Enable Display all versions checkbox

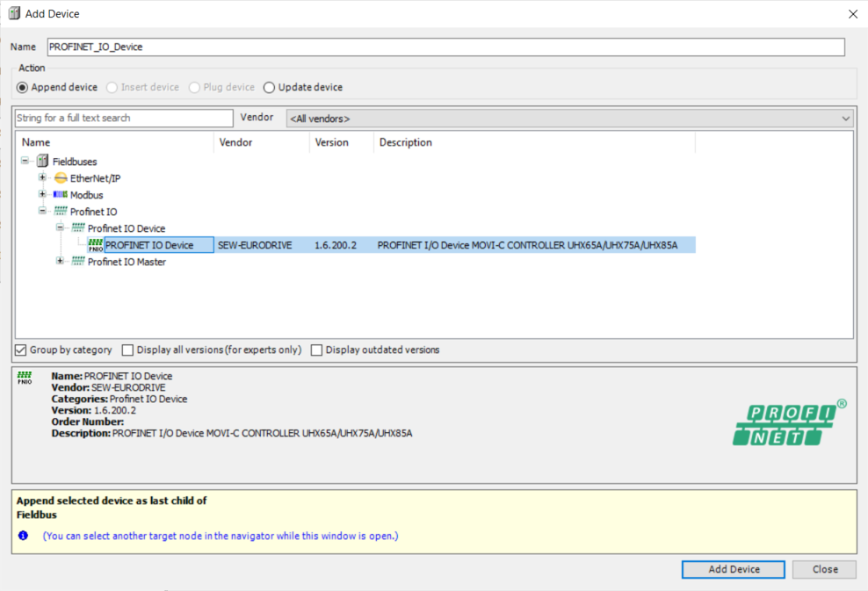[x=128, y=350]
